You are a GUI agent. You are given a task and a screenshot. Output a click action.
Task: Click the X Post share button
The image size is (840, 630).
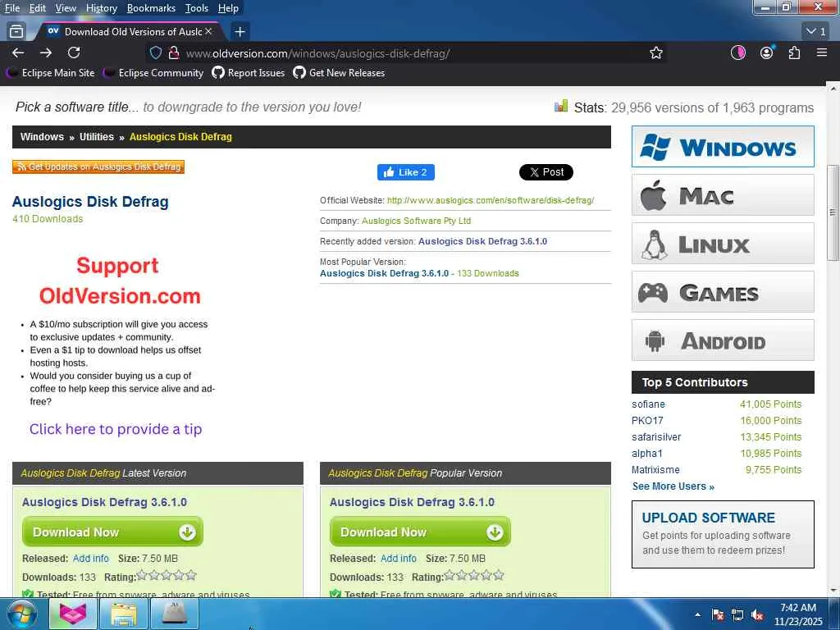546,172
